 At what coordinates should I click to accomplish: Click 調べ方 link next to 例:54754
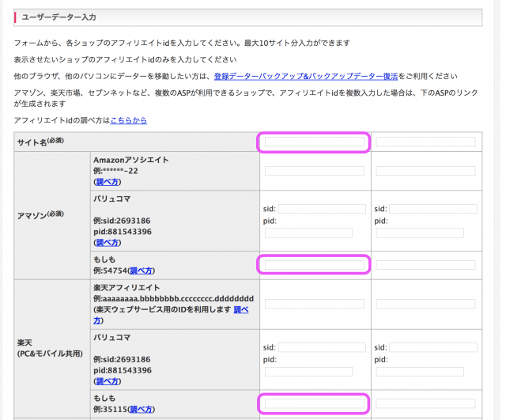[141, 271]
